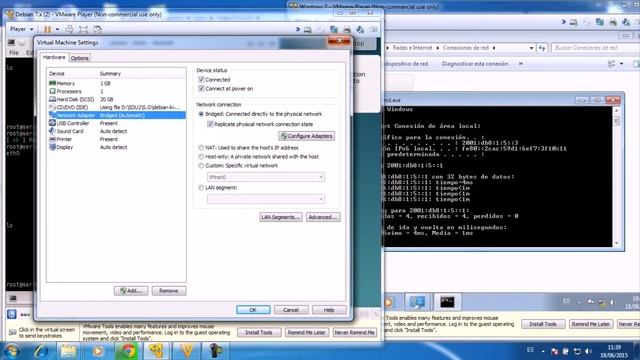Open Help for VM settings
The image size is (640, 360).
329,310
